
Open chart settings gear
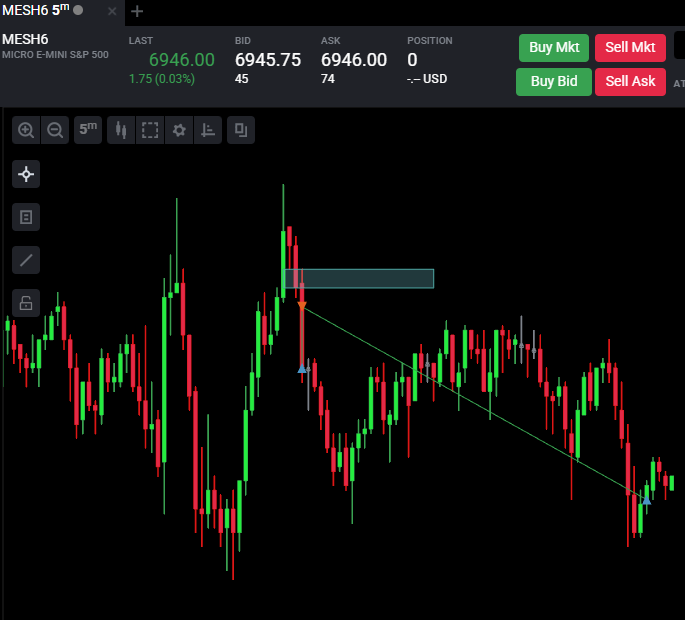point(179,130)
